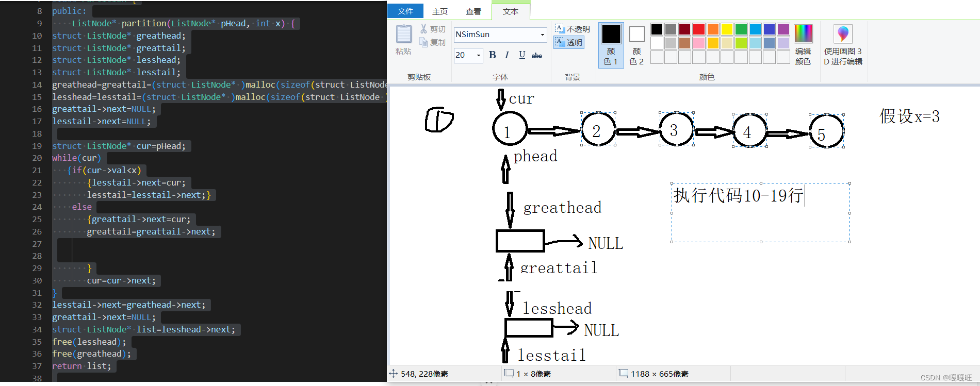The height and width of the screenshot is (386, 980).
Task: Open the NSimSun font family dropdown
Action: tap(542, 35)
